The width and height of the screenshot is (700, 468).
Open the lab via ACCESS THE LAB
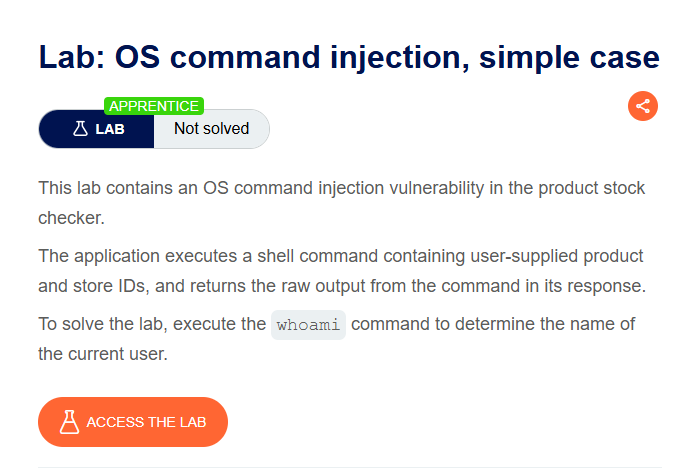133,422
